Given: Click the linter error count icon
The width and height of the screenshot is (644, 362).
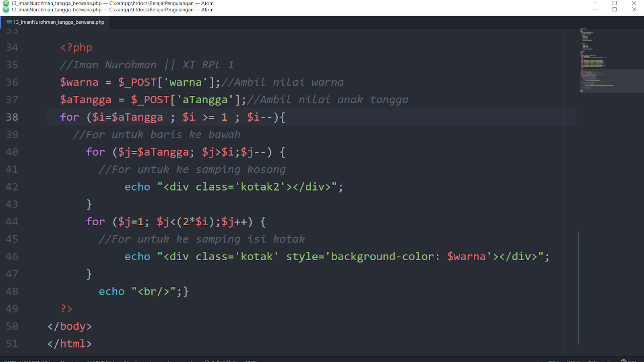Looking at the screenshot, I should tap(206, 361).
